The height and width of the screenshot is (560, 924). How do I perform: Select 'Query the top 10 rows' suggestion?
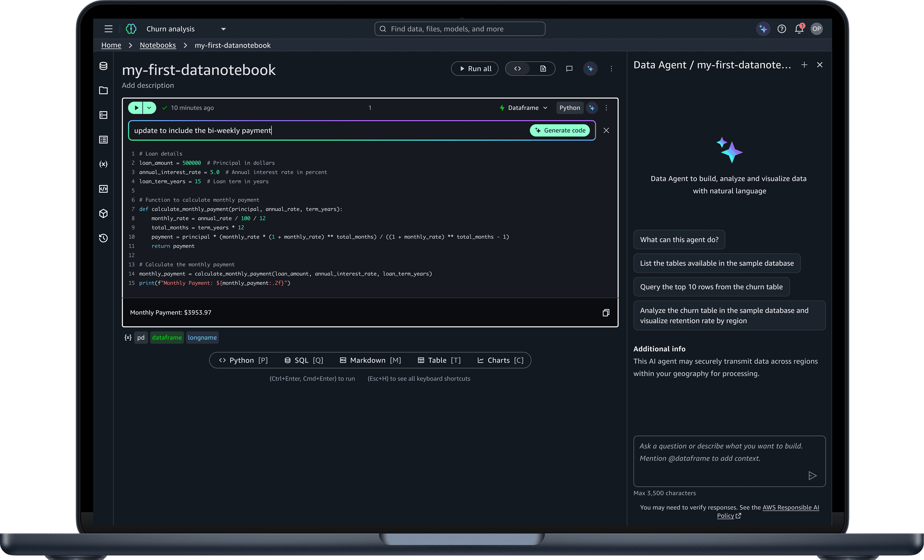coord(711,287)
